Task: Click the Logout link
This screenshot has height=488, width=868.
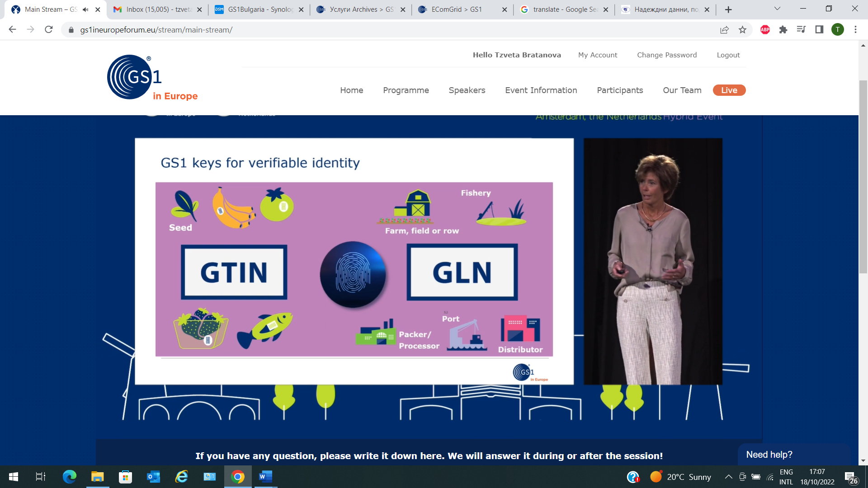Action: pyautogui.click(x=728, y=55)
